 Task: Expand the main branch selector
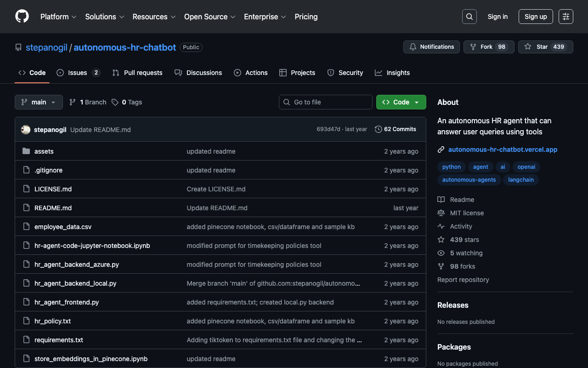(39, 102)
